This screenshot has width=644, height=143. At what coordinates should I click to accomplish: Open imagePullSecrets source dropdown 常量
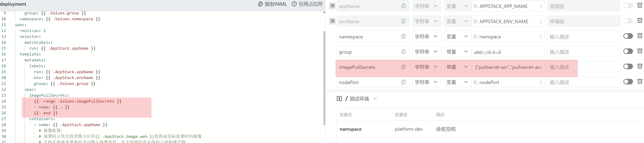[x=458, y=67]
